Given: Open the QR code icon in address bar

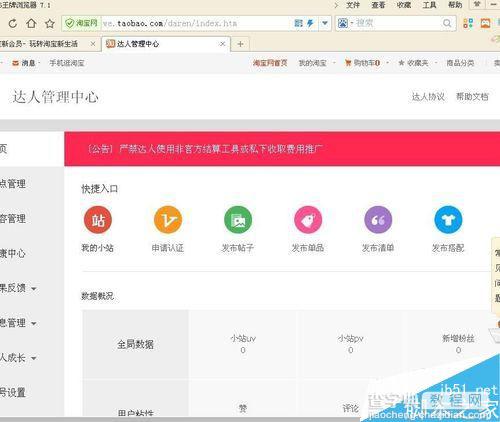Looking at the screenshot, I should point(299,23).
